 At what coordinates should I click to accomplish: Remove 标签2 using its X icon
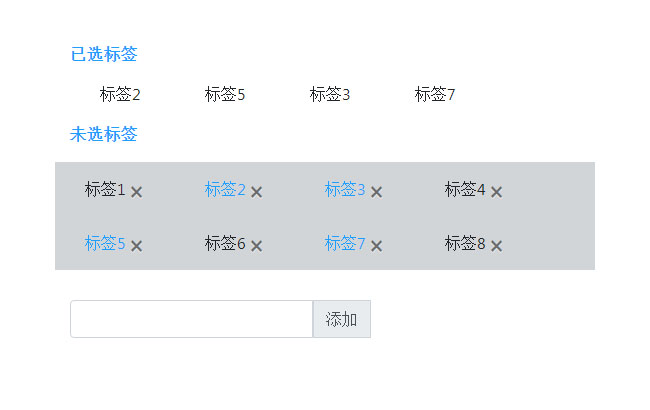click(x=257, y=192)
